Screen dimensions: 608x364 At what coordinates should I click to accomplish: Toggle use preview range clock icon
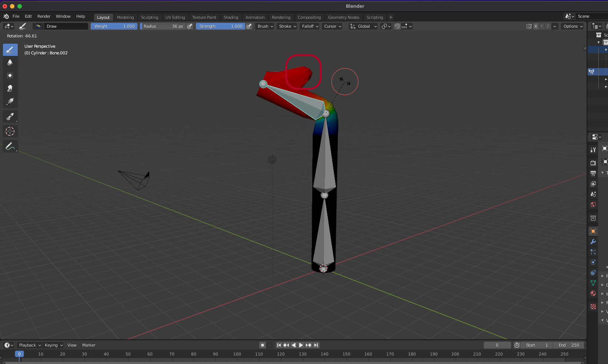click(517, 345)
